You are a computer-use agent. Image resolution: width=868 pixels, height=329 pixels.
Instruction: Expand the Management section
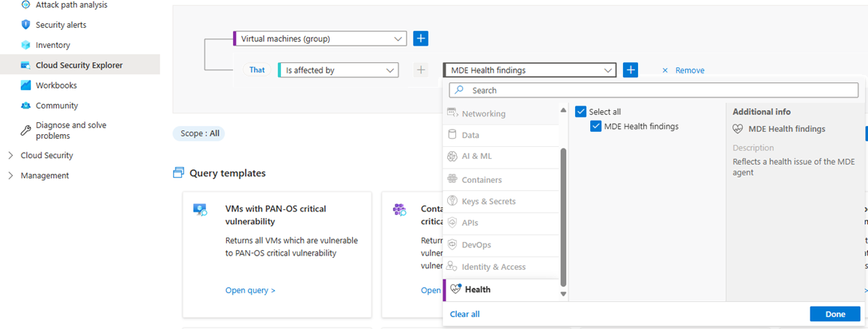click(x=10, y=175)
